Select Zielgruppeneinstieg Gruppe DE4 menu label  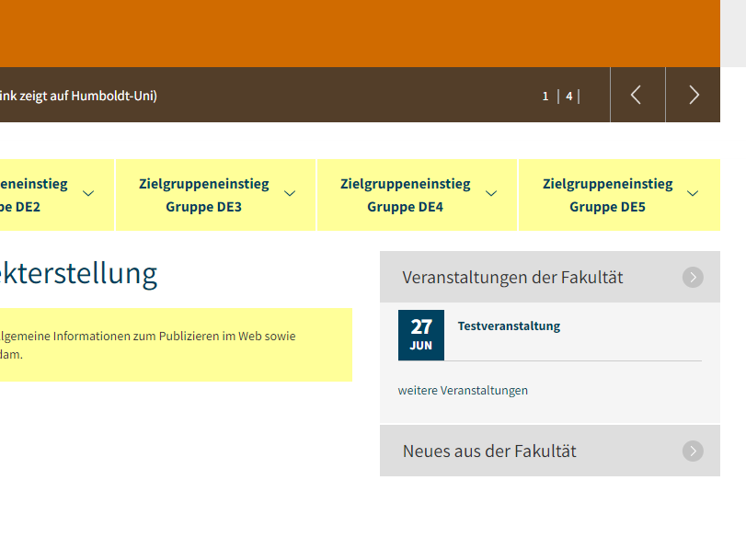pyautogui.click(x=405, y=195)
